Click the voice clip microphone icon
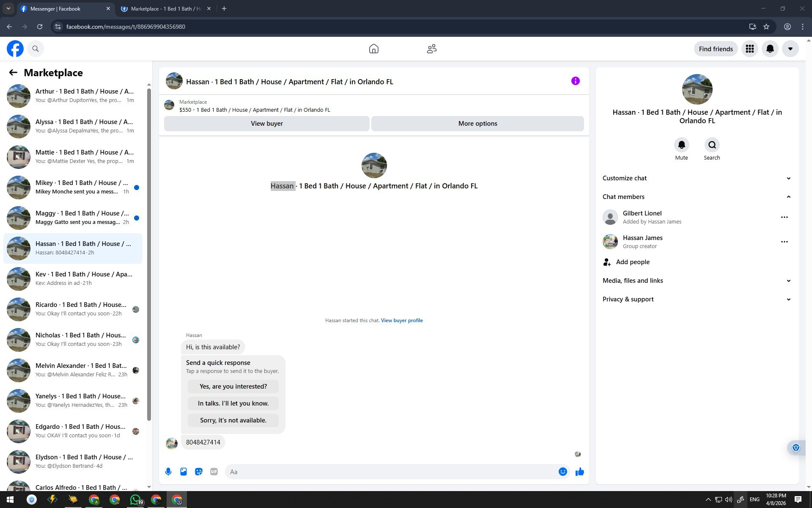Screen dimensions: 812x508 (x=168, y=472)
